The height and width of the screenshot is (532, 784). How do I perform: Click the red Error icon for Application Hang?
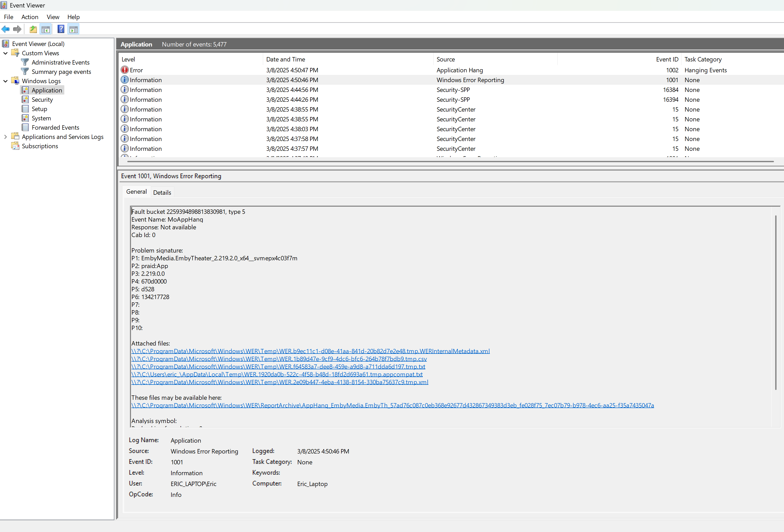(124, 70)
